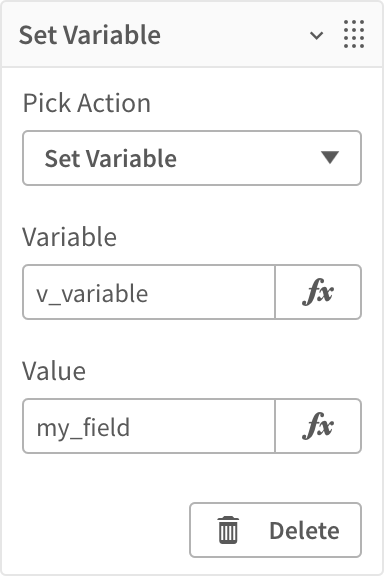The height and width of the screenshot is (576, 384).
Task: Click the 'Delete' text label
Action: [x=304, y=531]
